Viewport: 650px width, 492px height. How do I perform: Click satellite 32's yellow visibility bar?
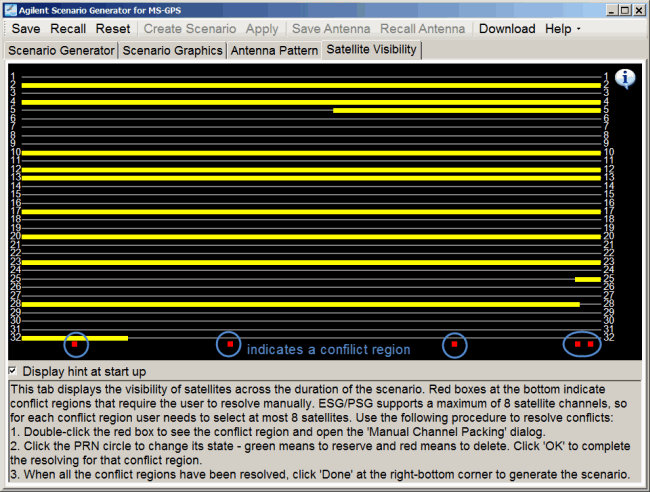[x=75, y=338]
